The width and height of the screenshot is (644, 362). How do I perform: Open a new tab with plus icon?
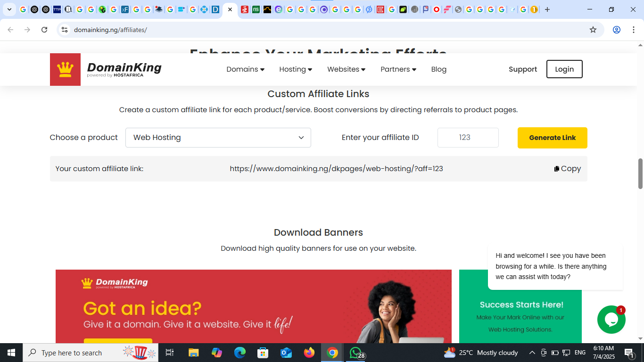(x=547, y=9)
